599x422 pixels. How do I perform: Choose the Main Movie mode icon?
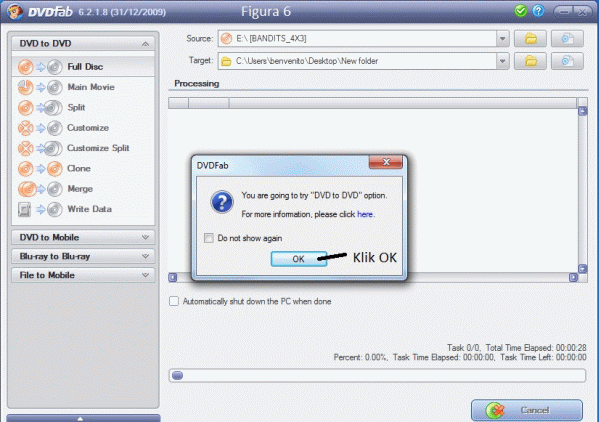(x=40, y=87)
